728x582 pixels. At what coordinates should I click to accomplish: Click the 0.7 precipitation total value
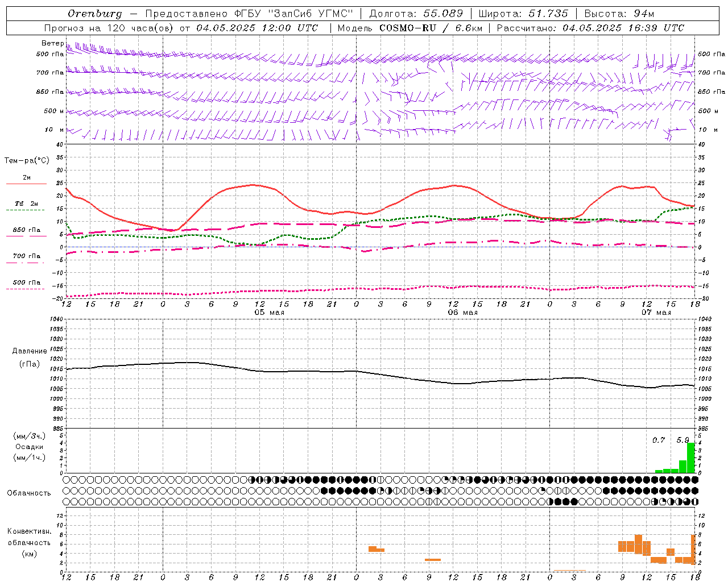(659, 440)
